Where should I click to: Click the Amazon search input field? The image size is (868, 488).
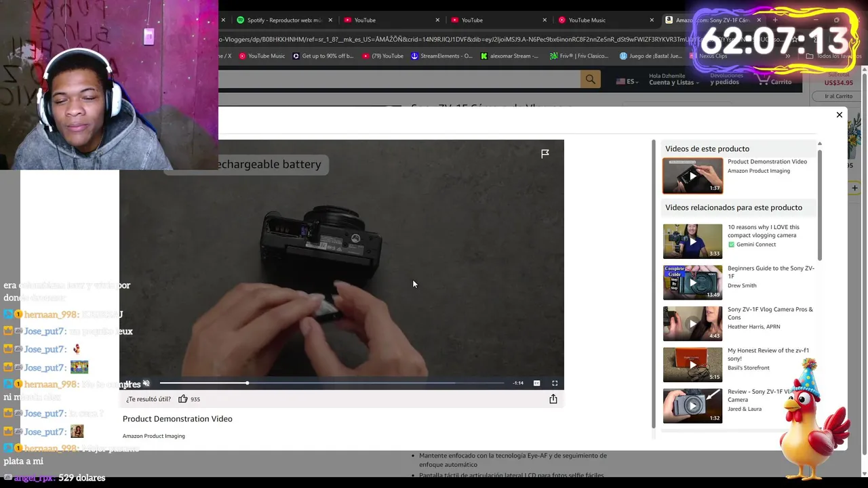[x=399, y=80]
